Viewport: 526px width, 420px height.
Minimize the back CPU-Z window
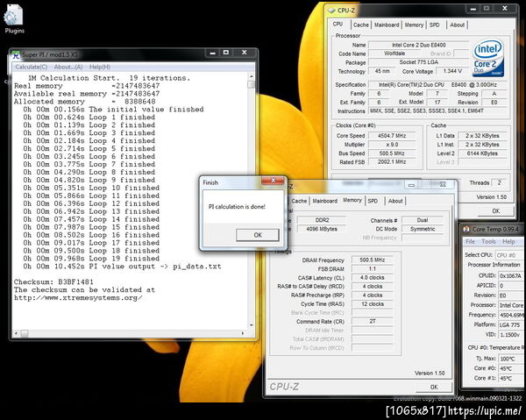pos(473,9)
